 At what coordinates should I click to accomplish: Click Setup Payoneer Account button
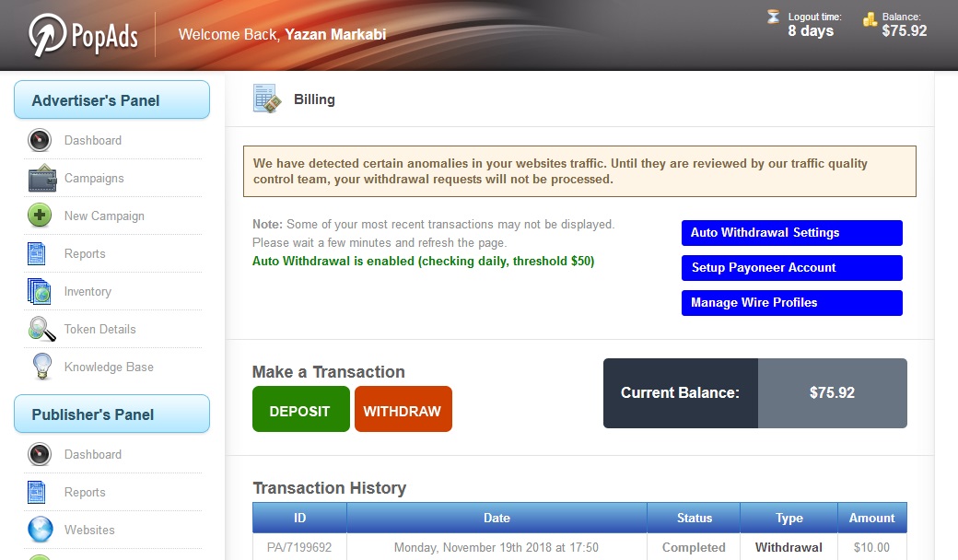(792, 267)
